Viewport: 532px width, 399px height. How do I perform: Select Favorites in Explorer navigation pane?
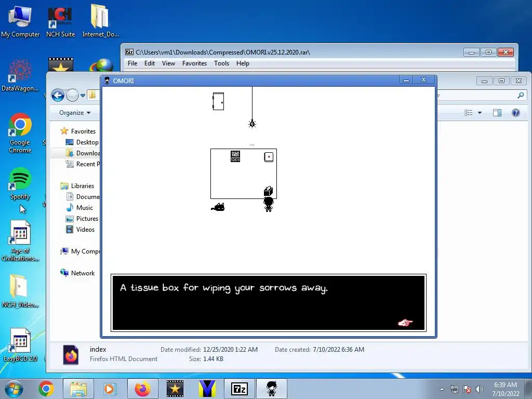78,131
